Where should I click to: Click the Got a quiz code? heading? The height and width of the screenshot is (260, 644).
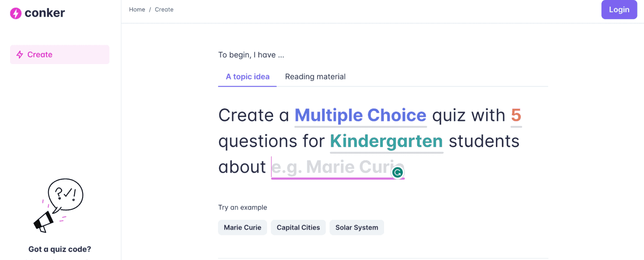[60, 249]
